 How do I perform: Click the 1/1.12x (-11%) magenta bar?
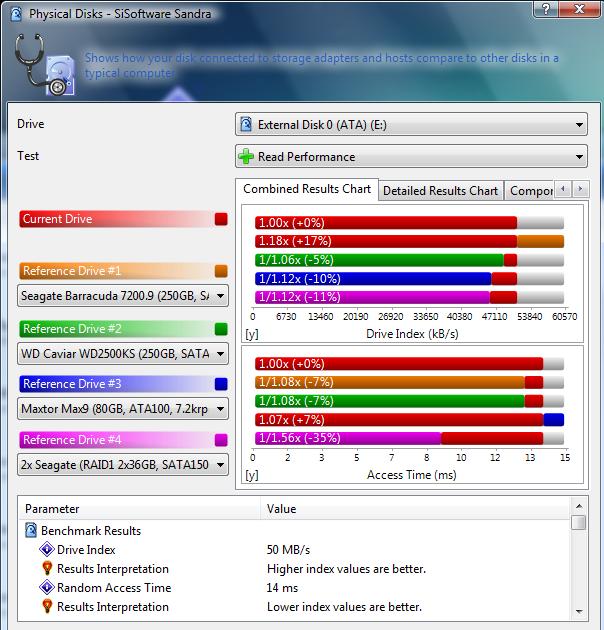coord(372,297)
